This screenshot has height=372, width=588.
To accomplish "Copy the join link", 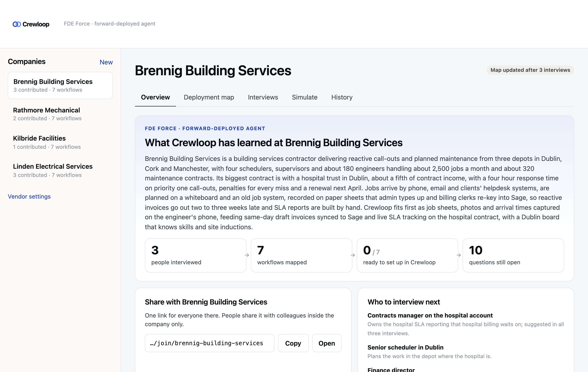I will point(293,343).
